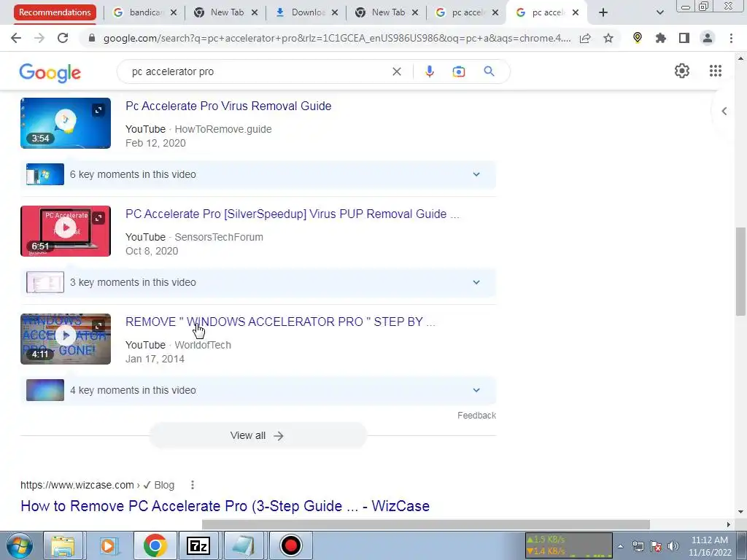
Task: Open the Windows Start menu
Action: click(20, 545)
